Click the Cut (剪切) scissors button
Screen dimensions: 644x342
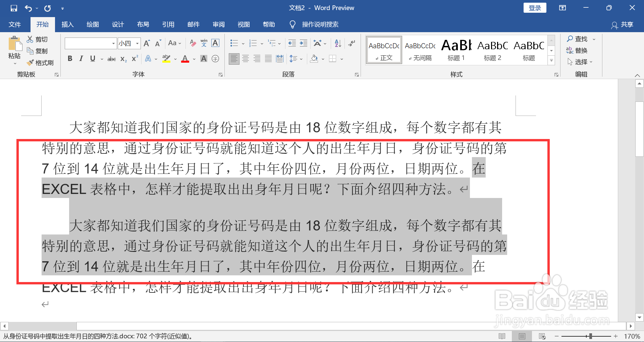pyautogui.click(x=37, y=40)
